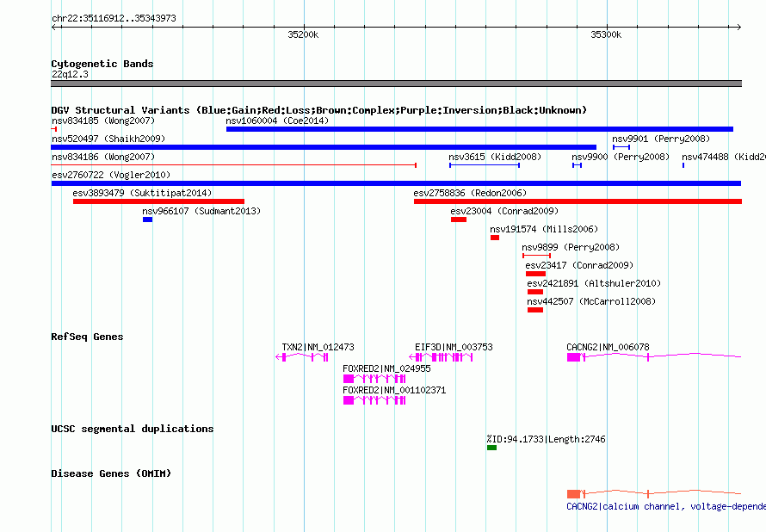Click the nsv9900 (Perry2008) small blue span
The width and height of the screenshot is (766, 532).
click(x=577, y=165)
